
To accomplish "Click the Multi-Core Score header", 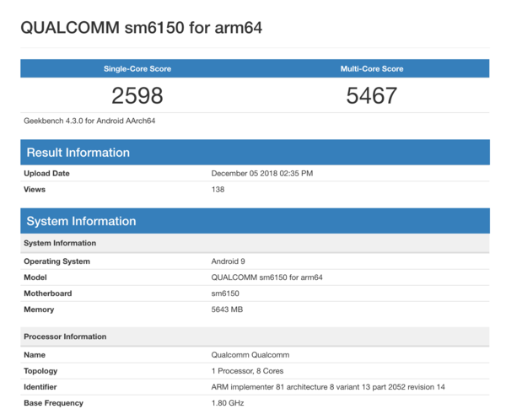I will pos(372,69).
